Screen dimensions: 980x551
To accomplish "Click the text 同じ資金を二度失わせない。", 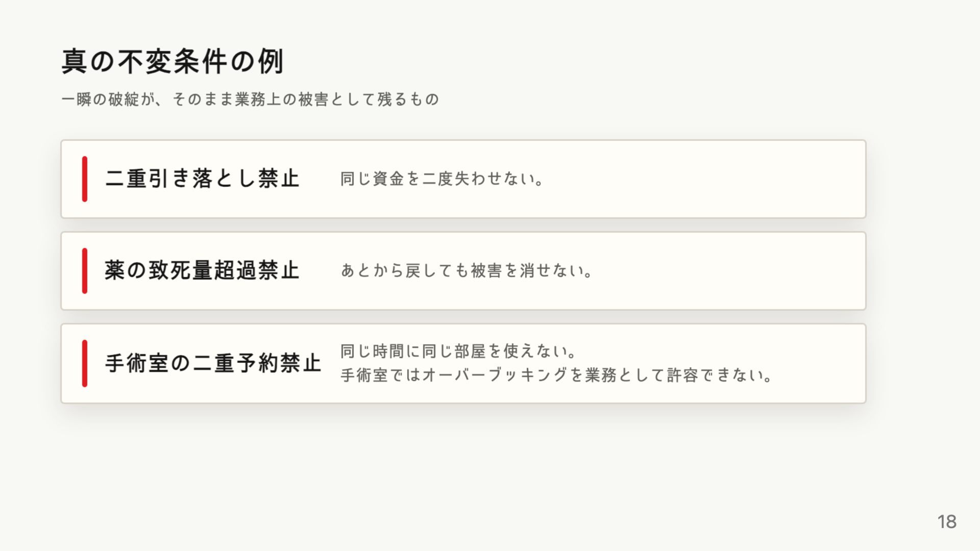I will tap(442, 179).
